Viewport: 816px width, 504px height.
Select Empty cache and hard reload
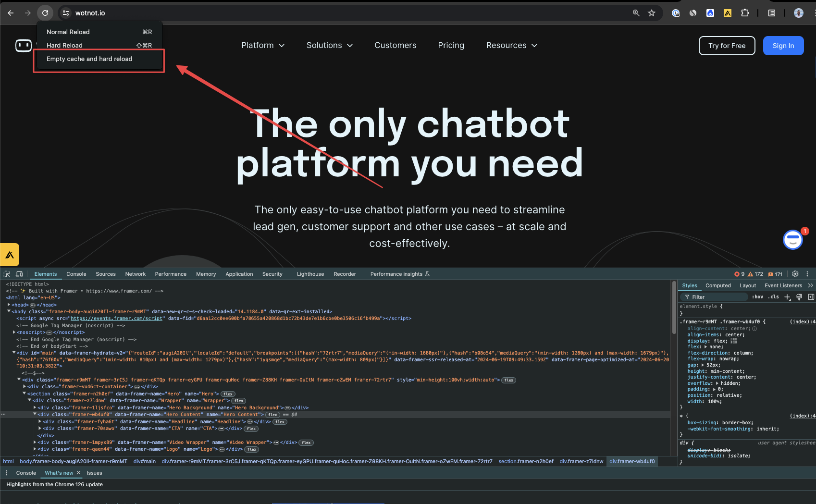(89, 59)
